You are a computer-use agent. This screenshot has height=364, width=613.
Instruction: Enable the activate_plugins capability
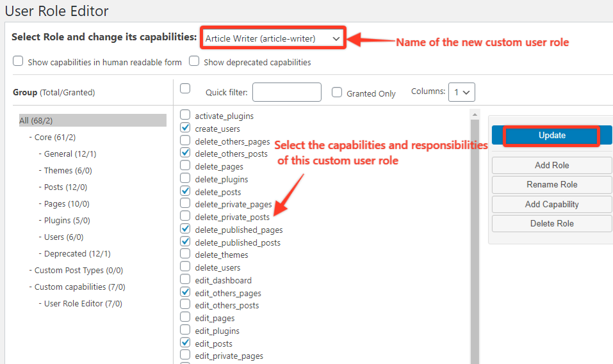coord(185,115)
